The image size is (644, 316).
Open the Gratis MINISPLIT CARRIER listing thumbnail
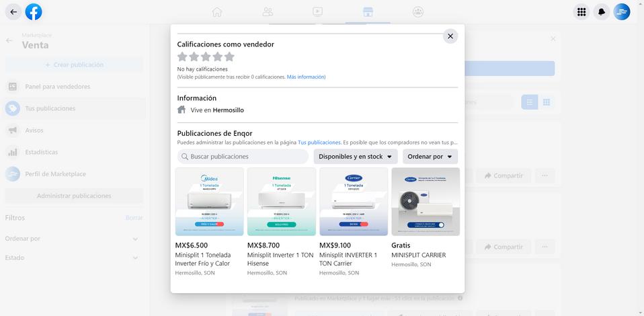click(426, 201)
